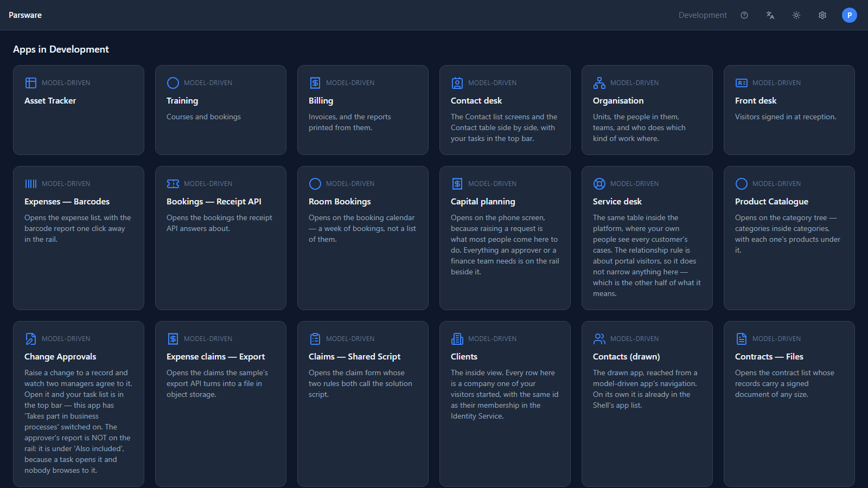Click the Development environment label

pos(703,15)
